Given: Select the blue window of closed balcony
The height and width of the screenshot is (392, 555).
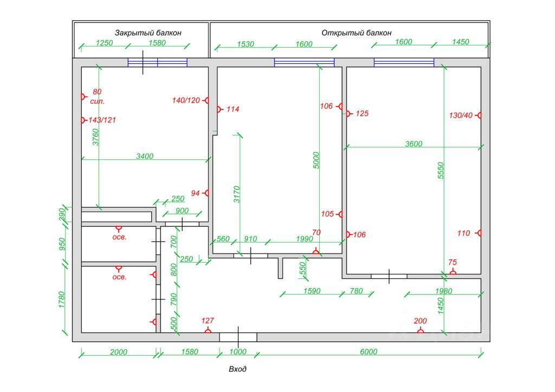Looking at the screenshot, I should point(158,63).
